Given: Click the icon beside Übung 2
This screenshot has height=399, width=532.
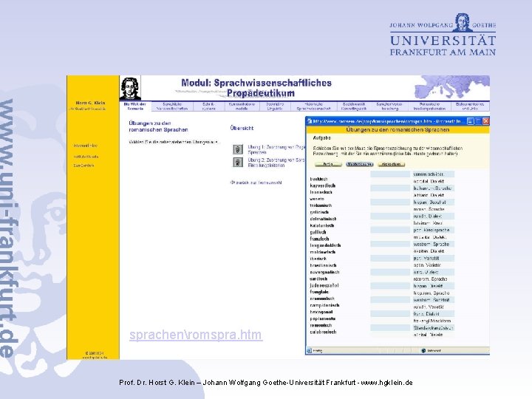Looking at the screenshot, I should click(x=238, y=162).
